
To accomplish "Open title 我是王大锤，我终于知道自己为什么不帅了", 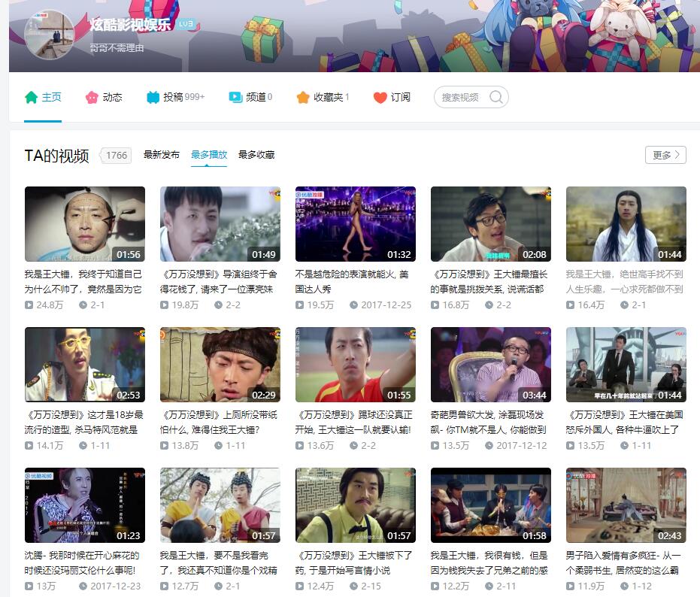I will 83,282.
